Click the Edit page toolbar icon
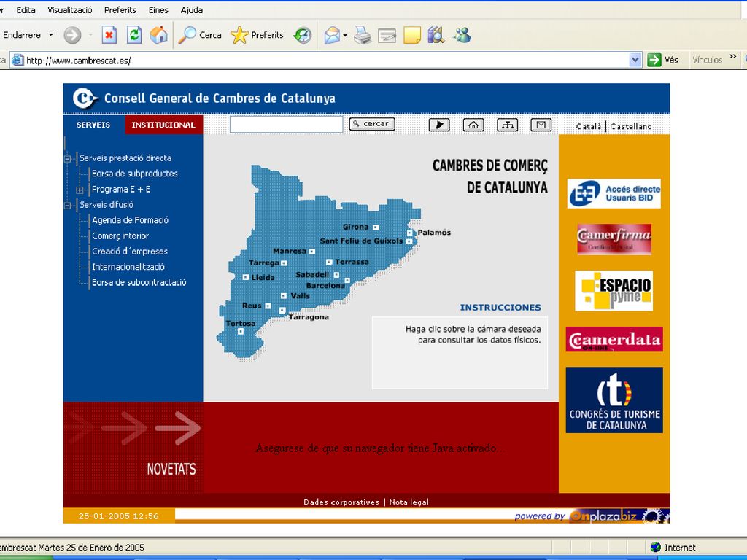Screen dimensions: 747x560 [387, 35]
